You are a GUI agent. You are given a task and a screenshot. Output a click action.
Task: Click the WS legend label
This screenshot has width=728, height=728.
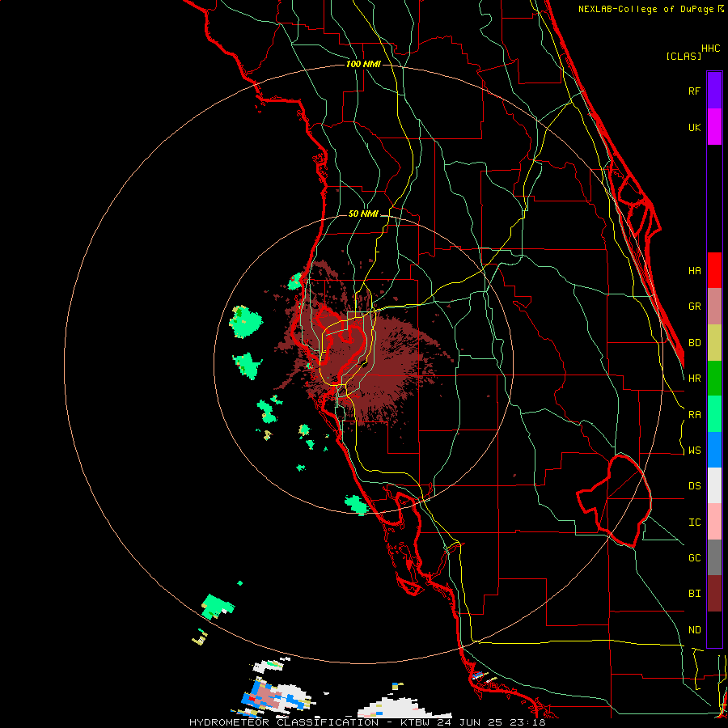coord(694,451)
